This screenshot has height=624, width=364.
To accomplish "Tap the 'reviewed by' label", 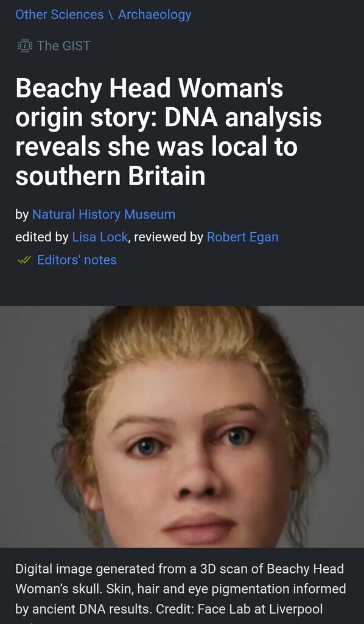I will pos(169,237).
